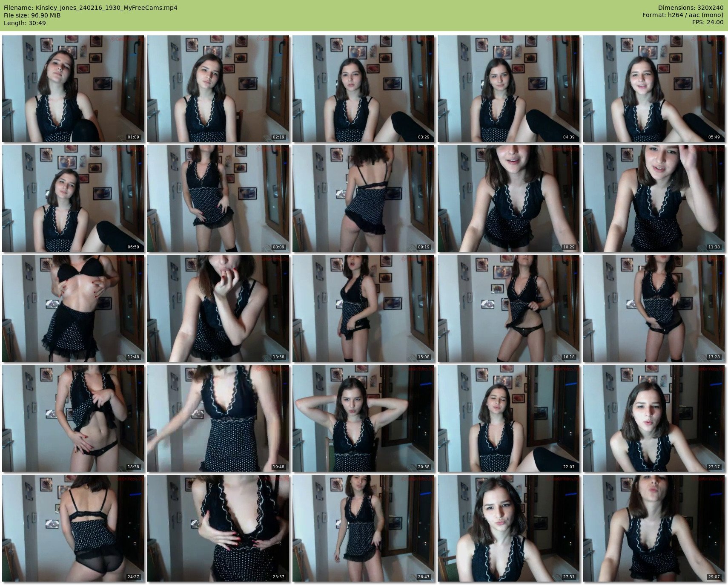The image size is (728, 585).
Task: Click the thumbnail with timestamp 10:29
Action: click(x=509, y=199)
